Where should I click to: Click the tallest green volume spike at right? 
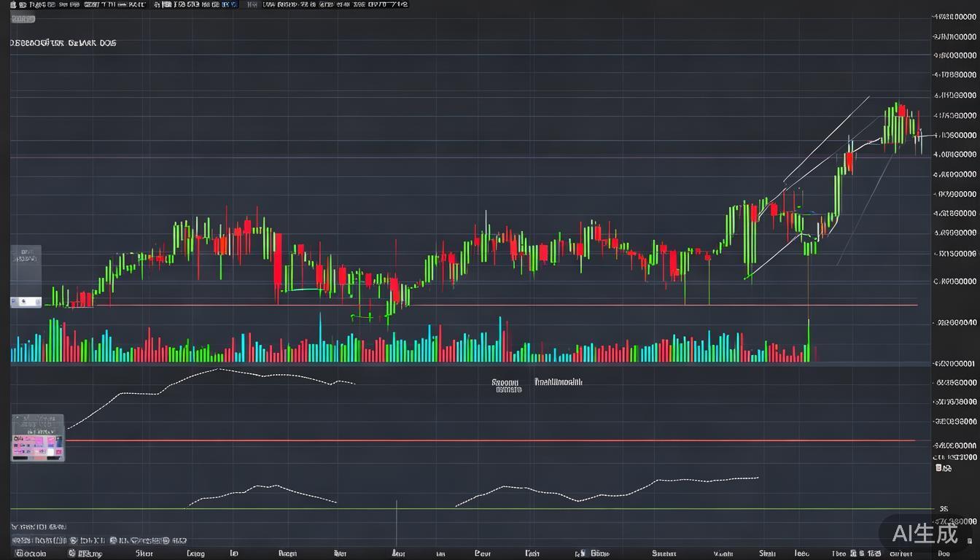[809, 339]
